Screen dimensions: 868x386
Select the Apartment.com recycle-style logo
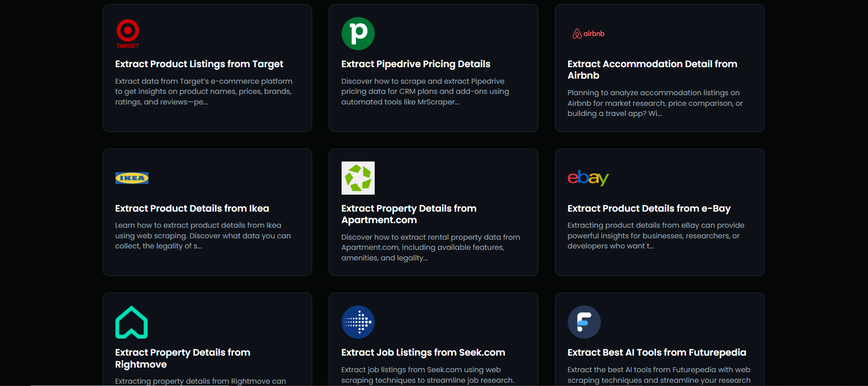(x=358, y=178)
